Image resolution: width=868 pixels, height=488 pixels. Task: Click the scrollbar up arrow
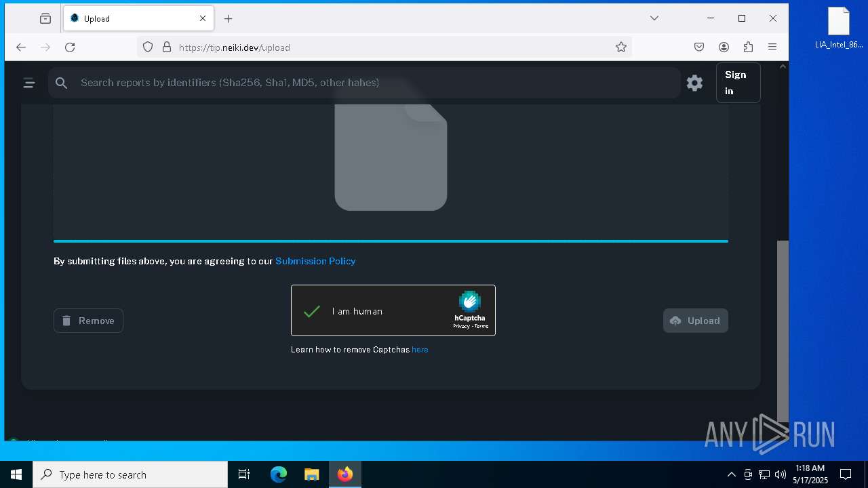783,66
